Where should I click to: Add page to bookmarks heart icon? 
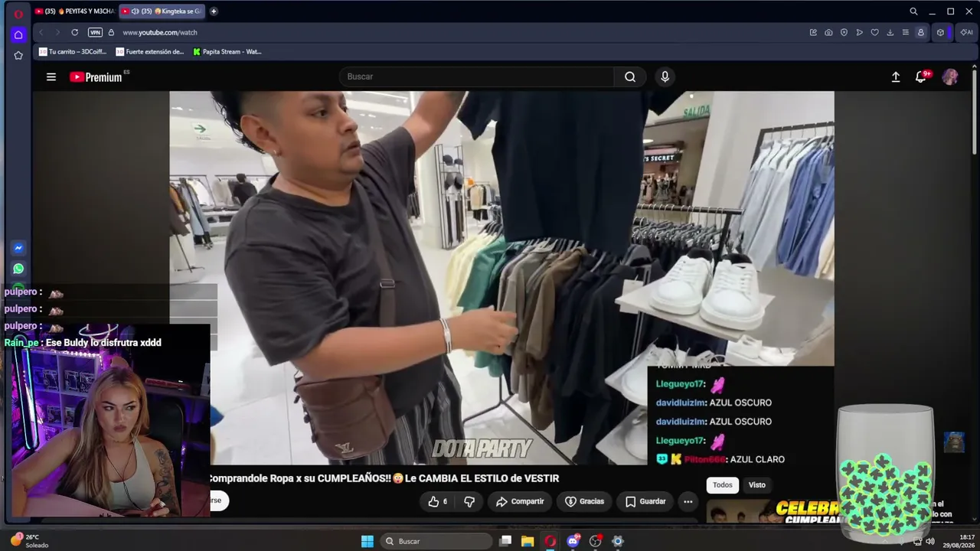click(874, 32)
